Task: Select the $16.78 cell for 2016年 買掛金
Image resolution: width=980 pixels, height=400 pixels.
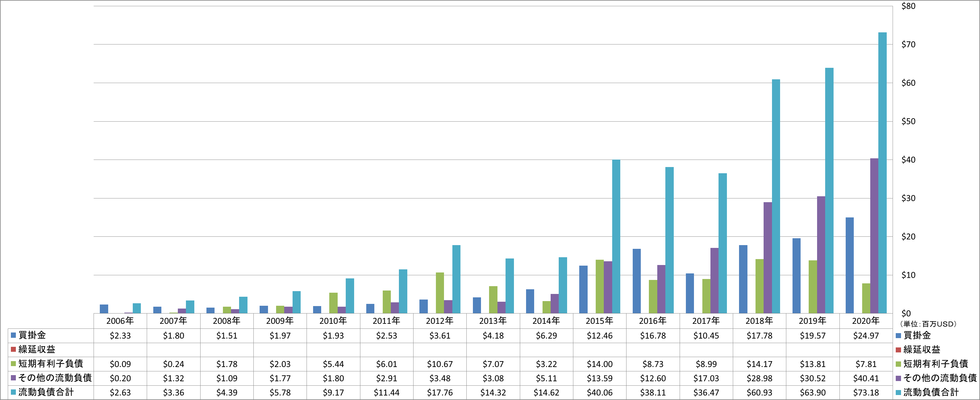Action: point(653,336)
